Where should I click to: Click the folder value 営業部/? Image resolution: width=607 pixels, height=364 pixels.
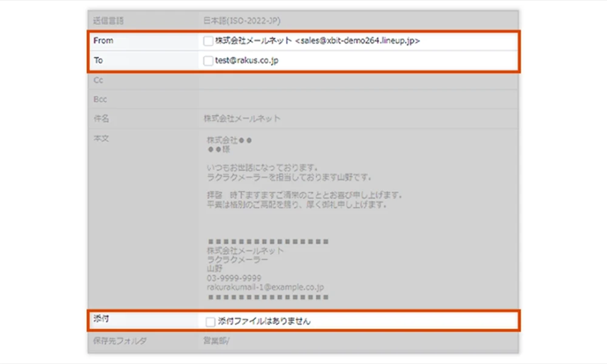pos(217,341)
